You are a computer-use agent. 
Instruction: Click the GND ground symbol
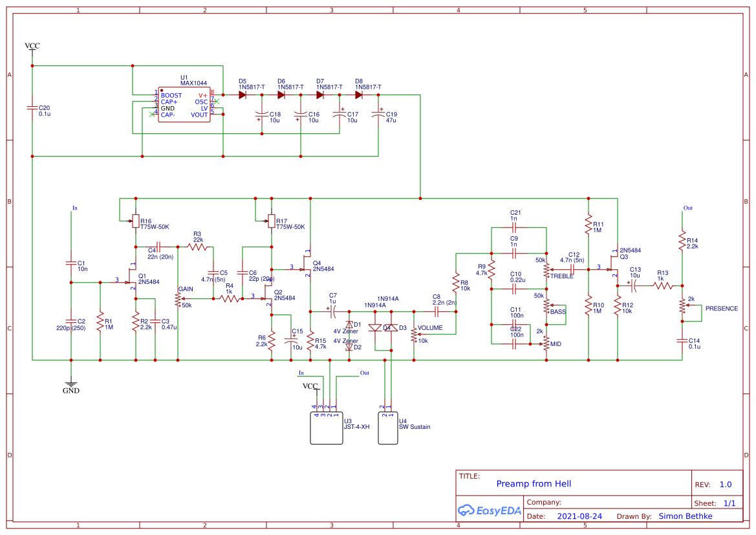click(70, 383)
